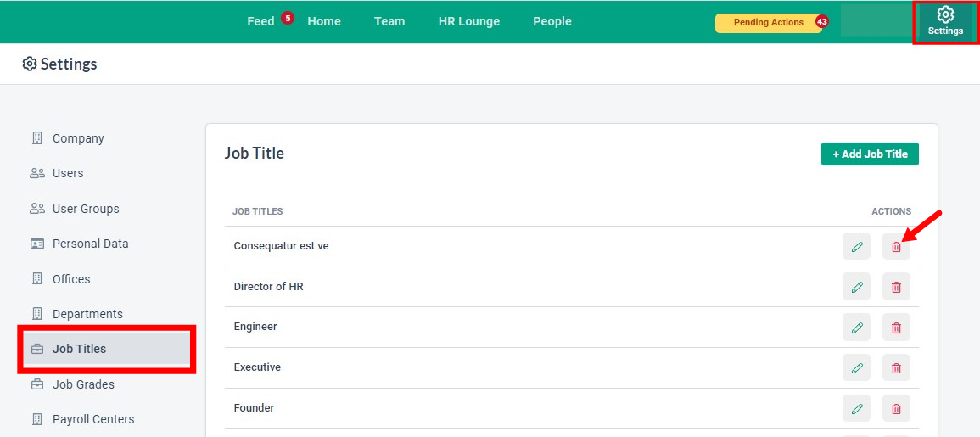Open Pending Actions button
Image resolution: width=980 pixels, height=437 pixels.
769,23
